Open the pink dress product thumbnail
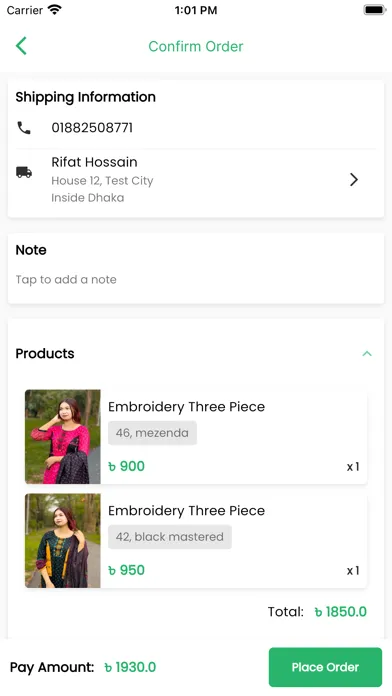The width and height of the screenshot is (392, 696). 63,436
